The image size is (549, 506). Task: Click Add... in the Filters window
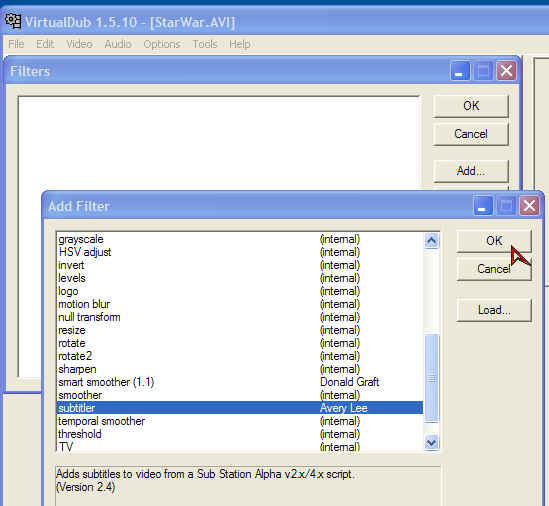471,171
